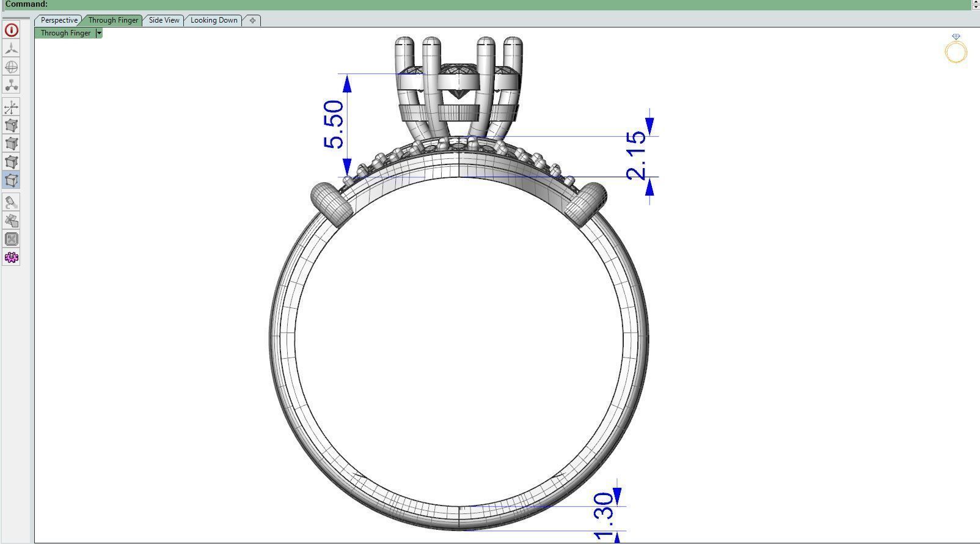Viewport: 980px width, 544px height.
Task: Click the three-blade propeller icon
Action: point(11,48)
